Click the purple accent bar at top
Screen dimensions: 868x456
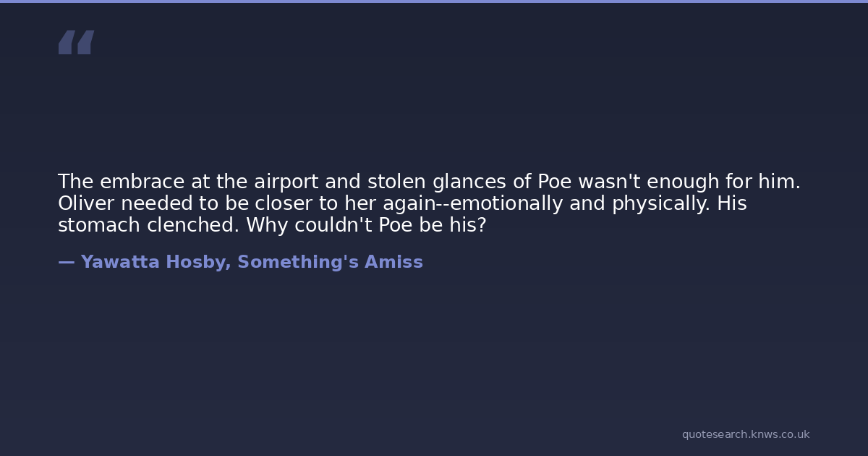click(x=434, y=1)
